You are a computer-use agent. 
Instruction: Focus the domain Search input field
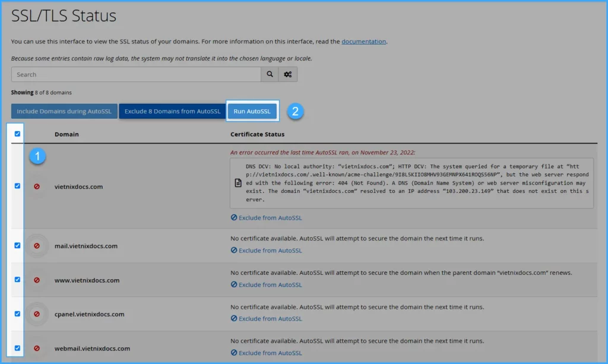tap(136, 74)
